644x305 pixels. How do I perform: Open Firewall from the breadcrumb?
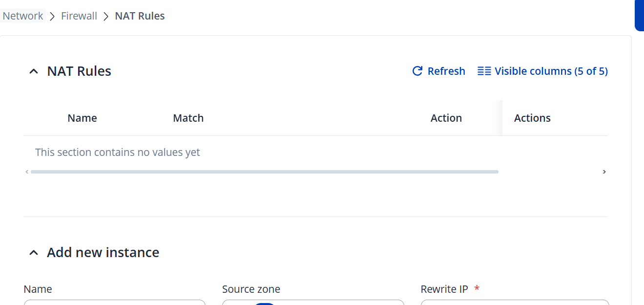pyautogui.click(x=79, y=16)
